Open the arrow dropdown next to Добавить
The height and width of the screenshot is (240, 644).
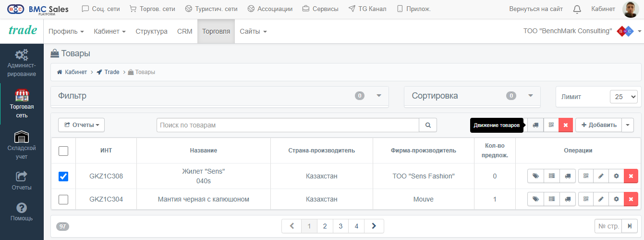(628, 125)
